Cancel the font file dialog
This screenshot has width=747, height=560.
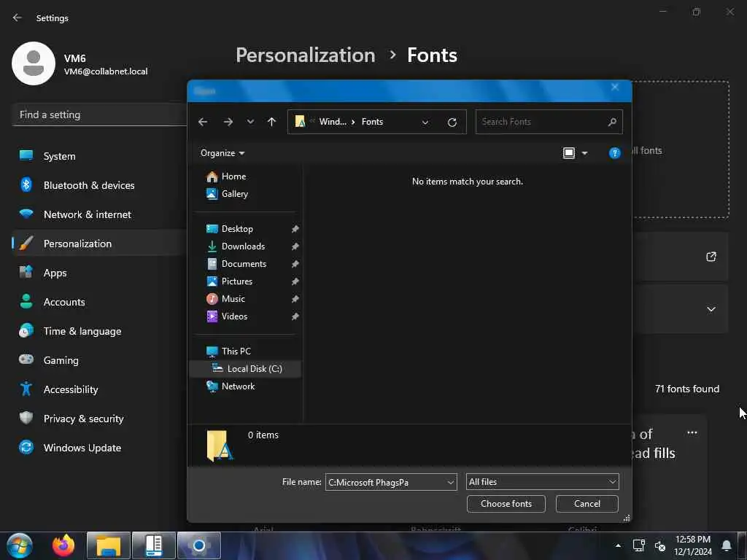pos(587,504)
